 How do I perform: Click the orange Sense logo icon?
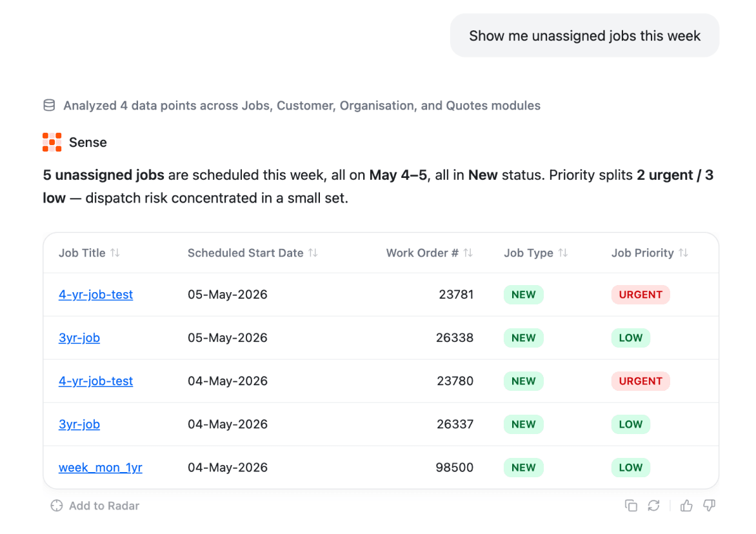52,142
